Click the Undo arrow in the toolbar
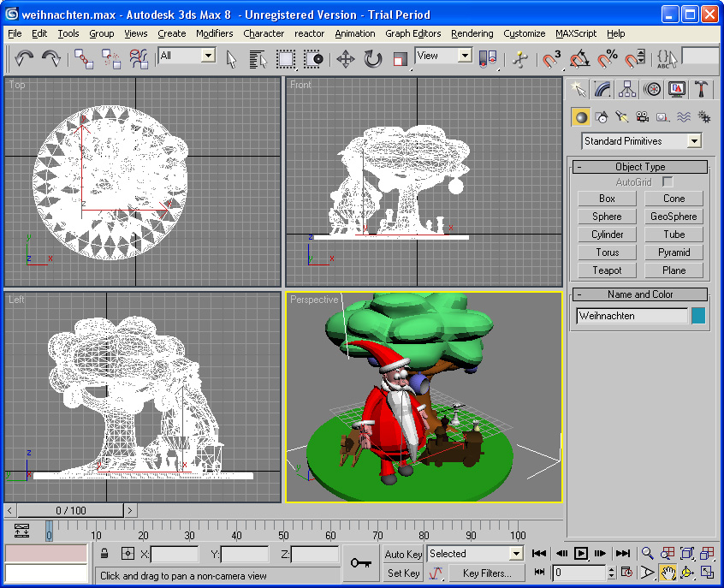 [x=24, y=59]
